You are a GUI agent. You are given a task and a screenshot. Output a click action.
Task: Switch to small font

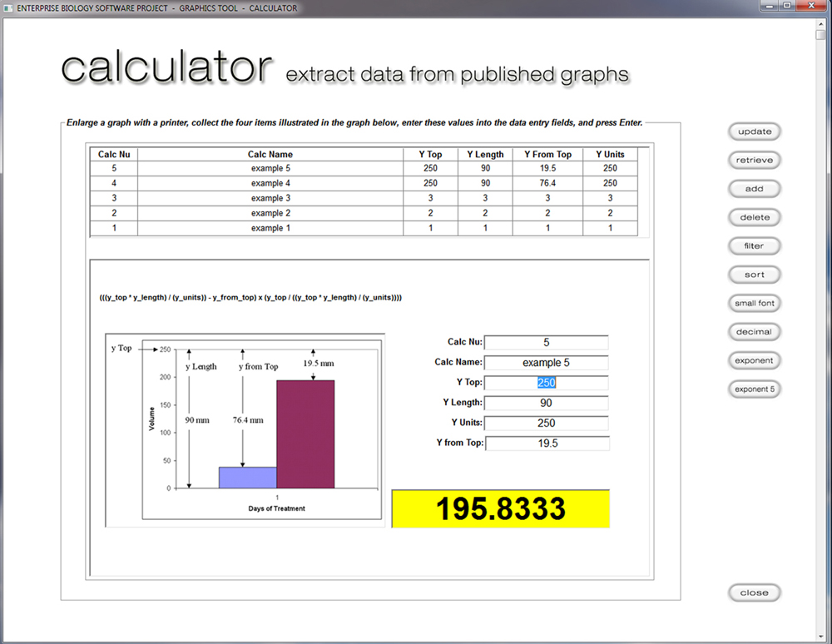754,304
